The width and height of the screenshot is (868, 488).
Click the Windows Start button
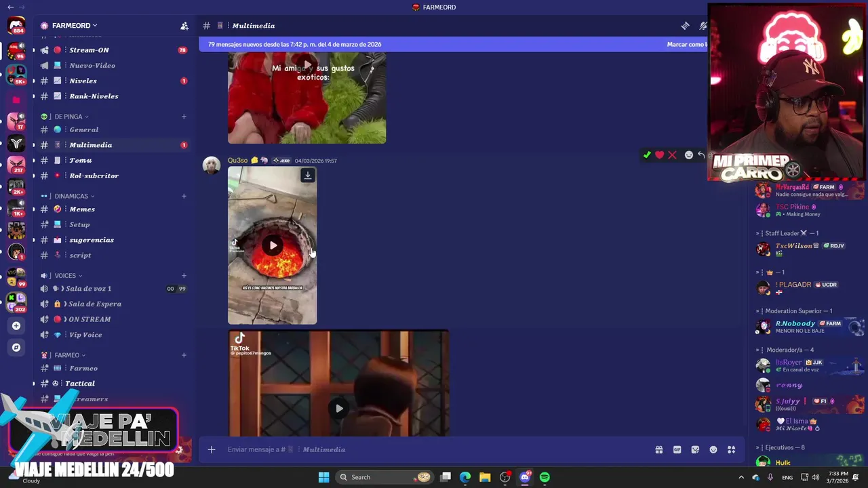pyautogui.click(x=323, y=477)
